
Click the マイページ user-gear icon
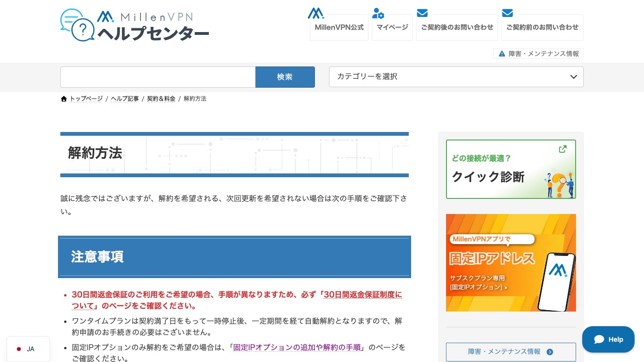pos(378,13)
